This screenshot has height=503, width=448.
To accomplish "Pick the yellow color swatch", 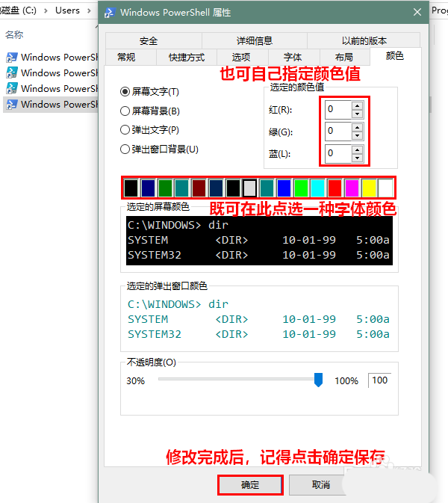I will (x=369, y=188).
